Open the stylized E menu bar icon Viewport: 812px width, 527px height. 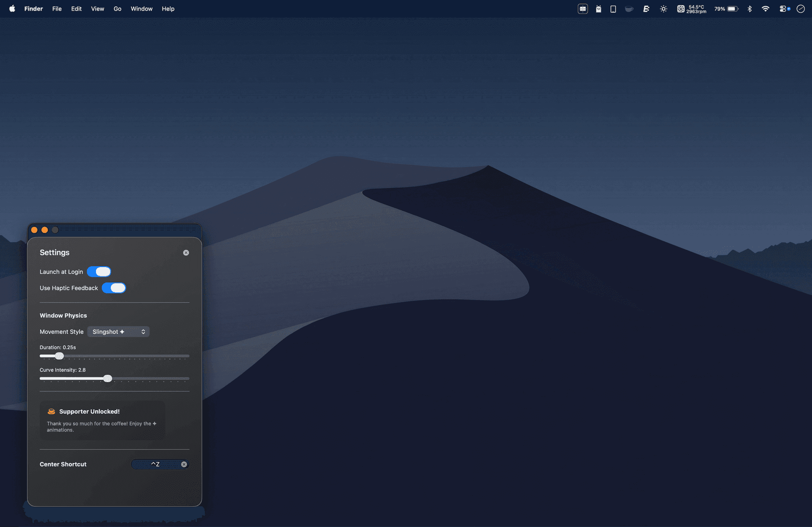(646, 9)
